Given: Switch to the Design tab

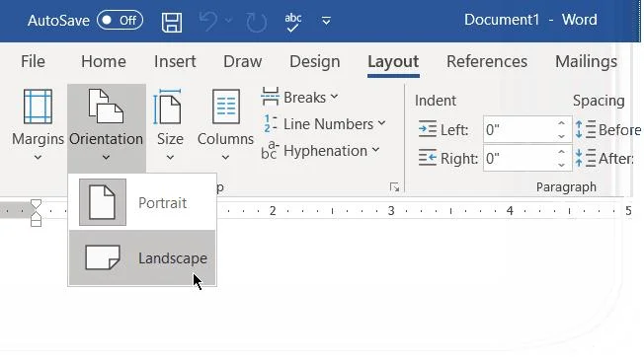Looking at the screenshot, I should (315, 61).
